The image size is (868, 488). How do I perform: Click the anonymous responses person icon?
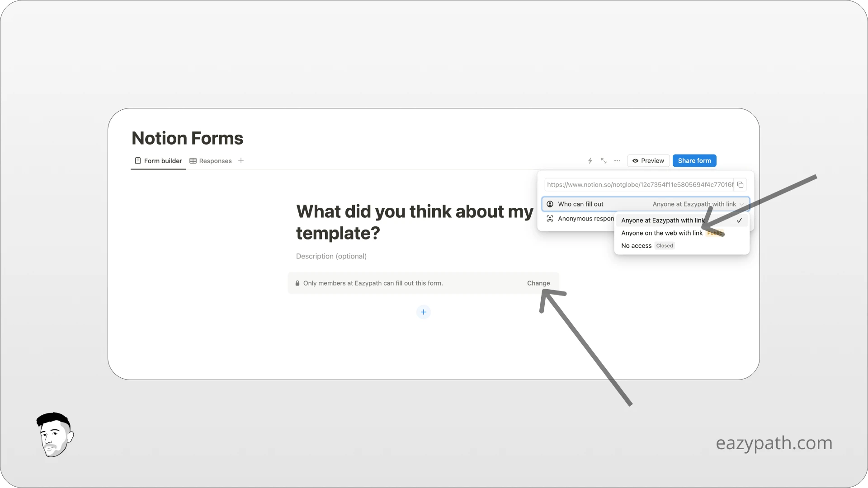[550, 219]
